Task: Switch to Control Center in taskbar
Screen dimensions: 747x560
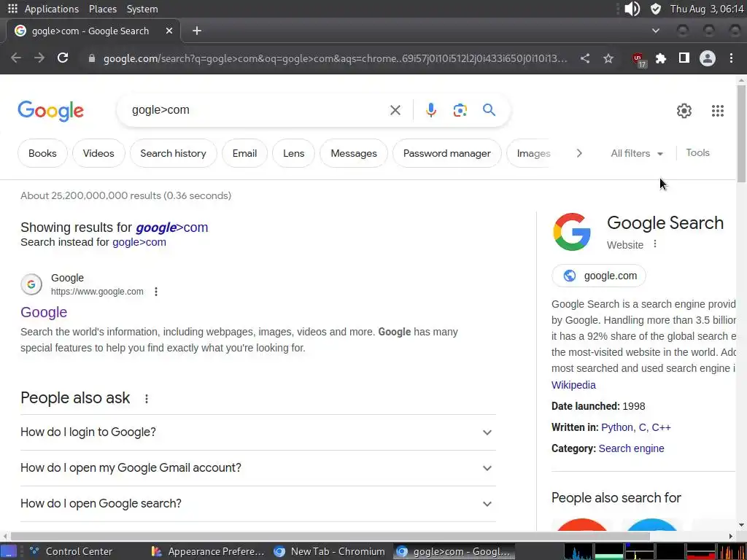Action: (71, 551)
